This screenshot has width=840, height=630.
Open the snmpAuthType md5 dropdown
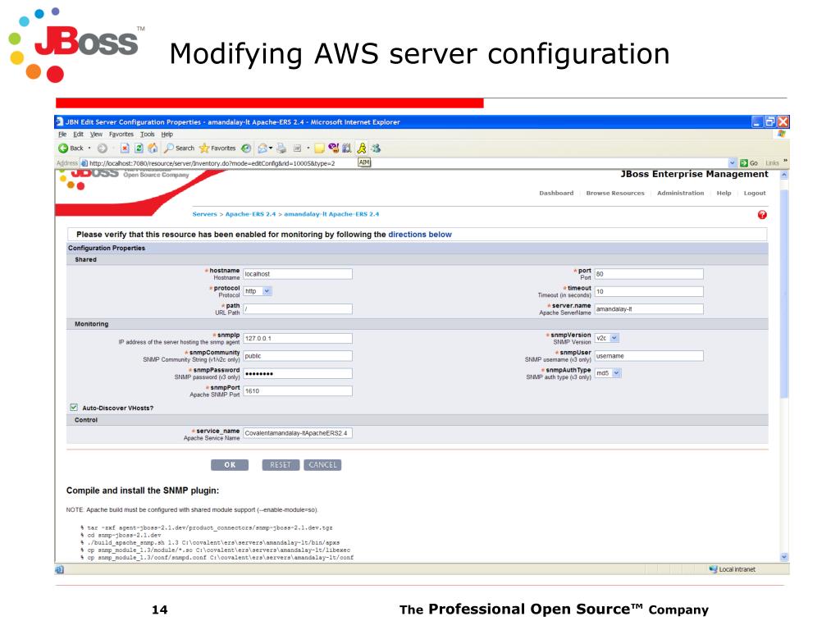click(617, 373)
